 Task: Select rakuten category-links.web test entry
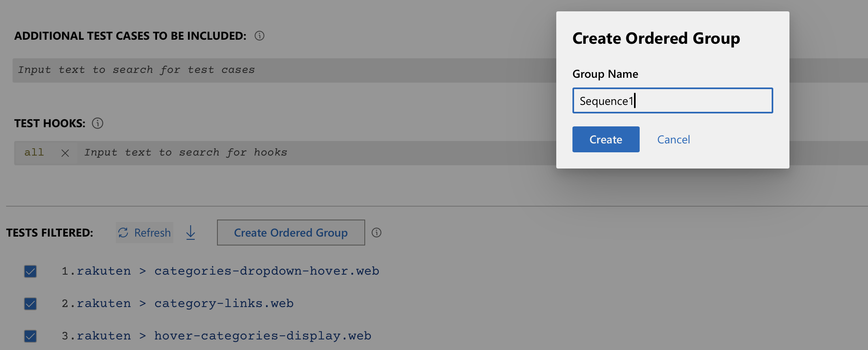coord(177,303)
